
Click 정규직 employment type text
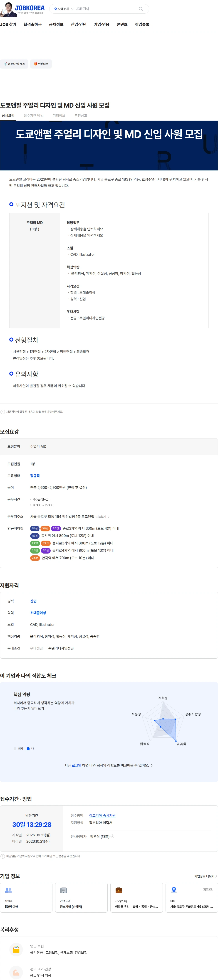(35, 475)
